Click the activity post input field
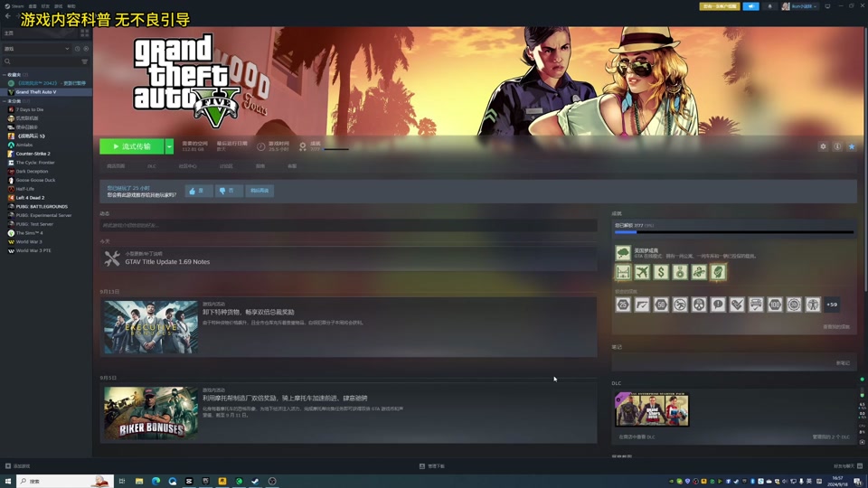Screen dimensions: 868x488 pos(348,225)
